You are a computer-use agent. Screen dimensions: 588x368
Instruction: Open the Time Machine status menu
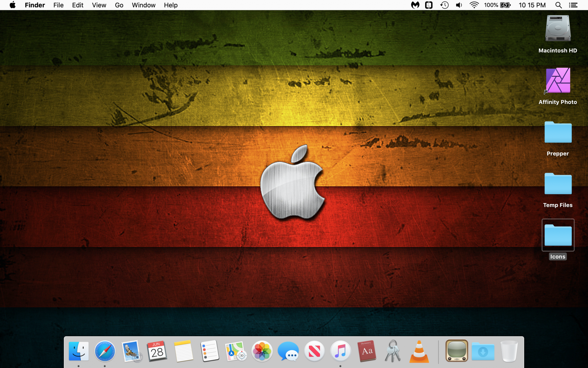point(444,5)
